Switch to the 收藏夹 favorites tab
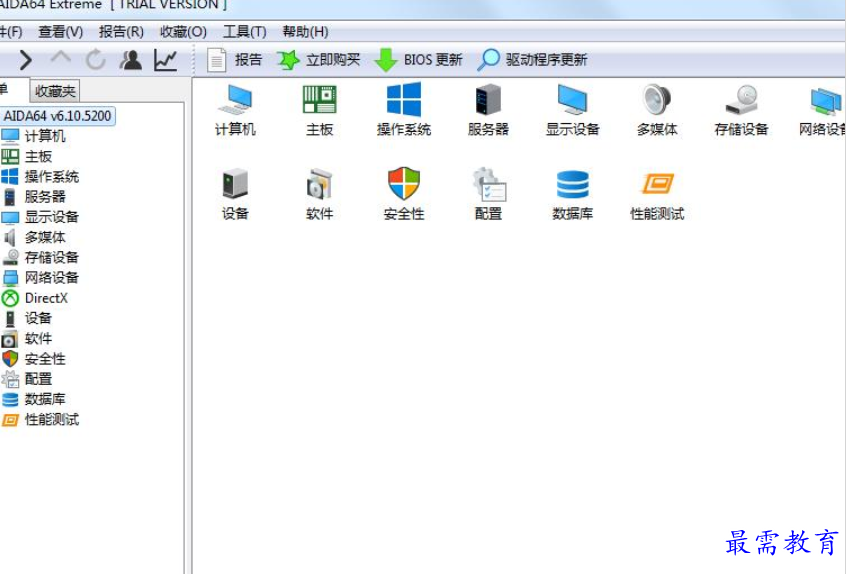This screenshot has width=847, height=574. click(x=55, y=91)
